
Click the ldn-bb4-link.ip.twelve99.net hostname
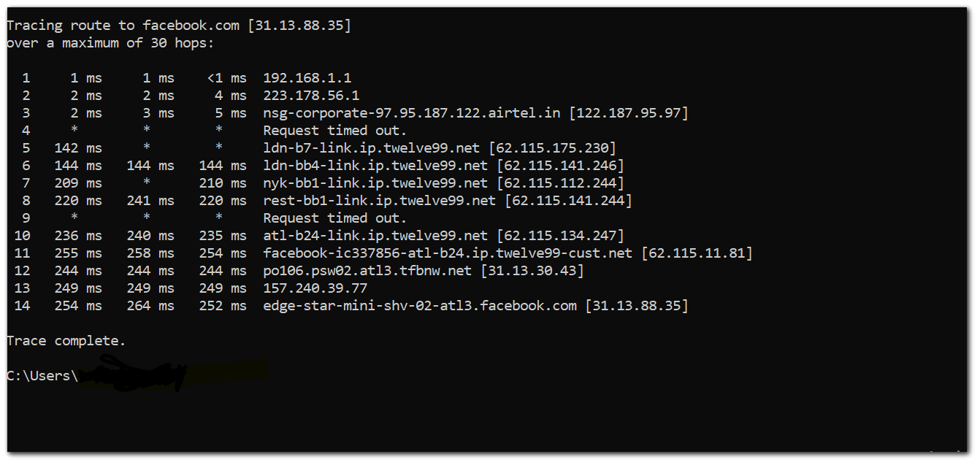pyautogui.click(x=379, y=166)
